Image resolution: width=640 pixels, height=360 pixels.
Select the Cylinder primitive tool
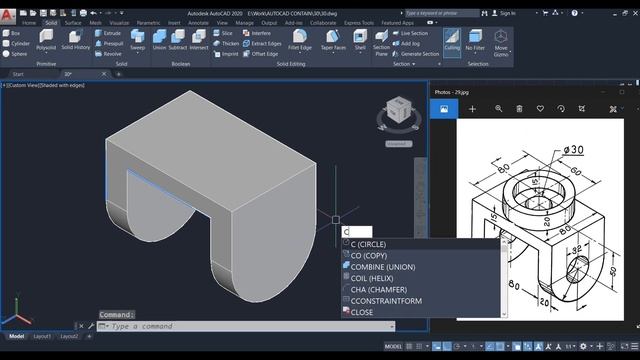click(x=16, y=43)
